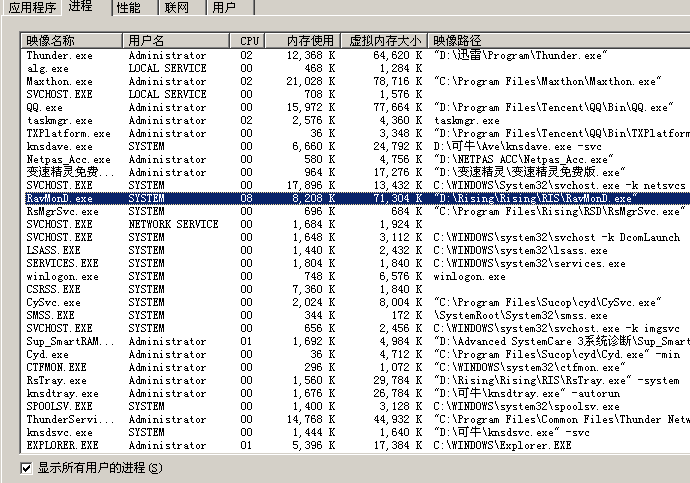Select the Thunder.exe process row
The height and width of the screenshot is (483, 690).
356,55
